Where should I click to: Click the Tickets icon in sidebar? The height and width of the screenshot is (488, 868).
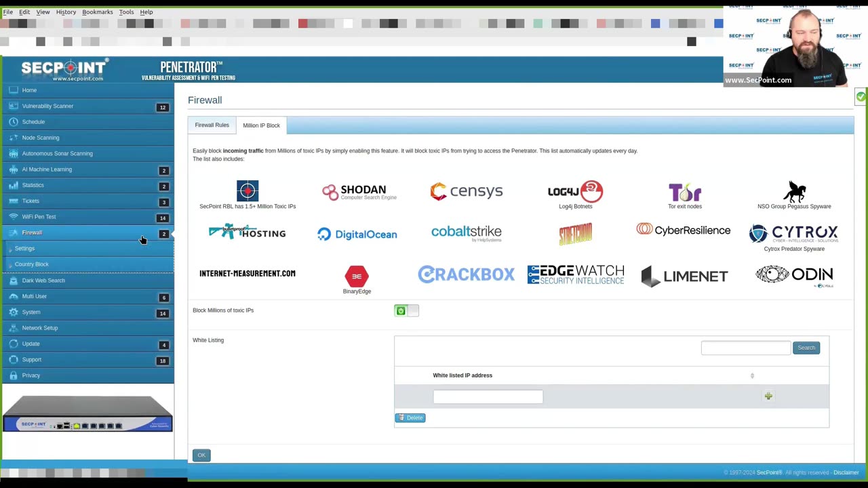[x=14, y=201]
